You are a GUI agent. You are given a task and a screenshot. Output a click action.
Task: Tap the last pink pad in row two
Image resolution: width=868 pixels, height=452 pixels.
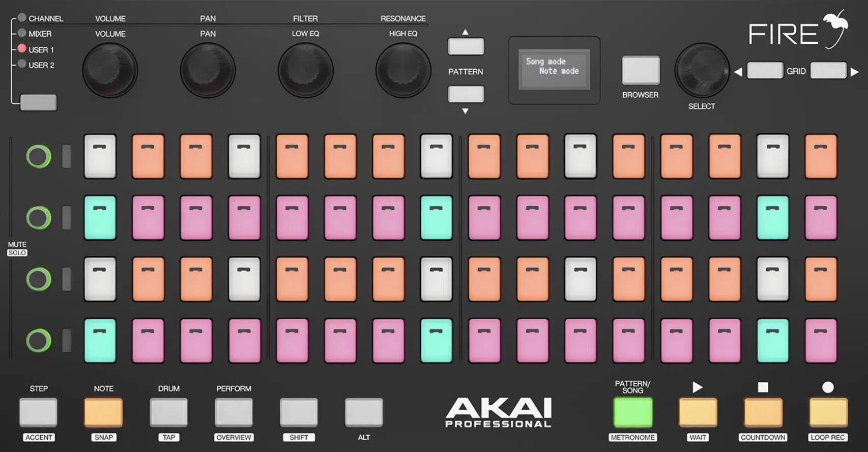[821, 218]
